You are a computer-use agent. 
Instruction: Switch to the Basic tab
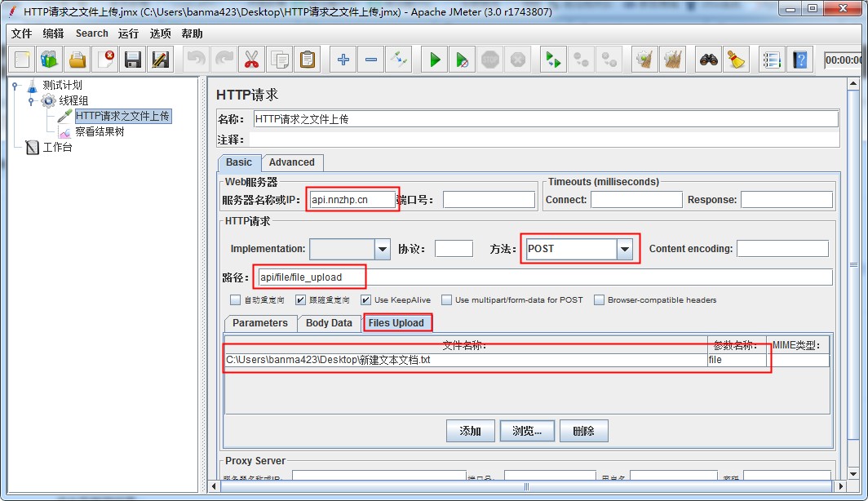(239, 162)
